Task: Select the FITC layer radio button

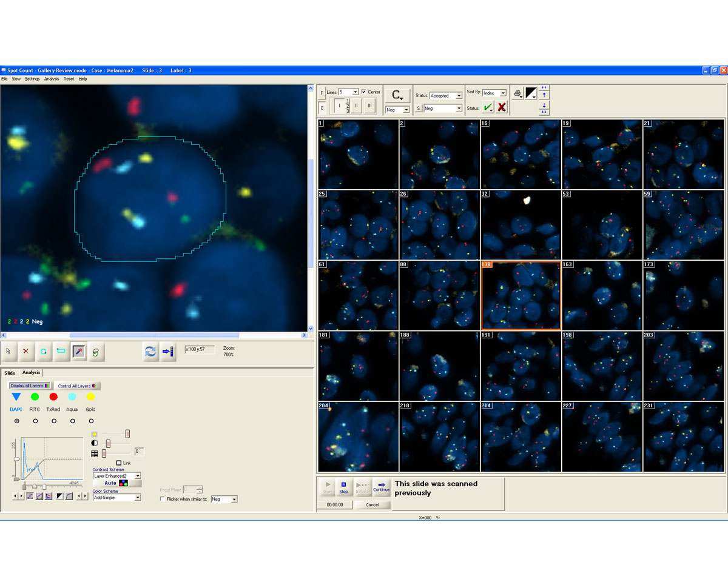Action: point(35,421)
